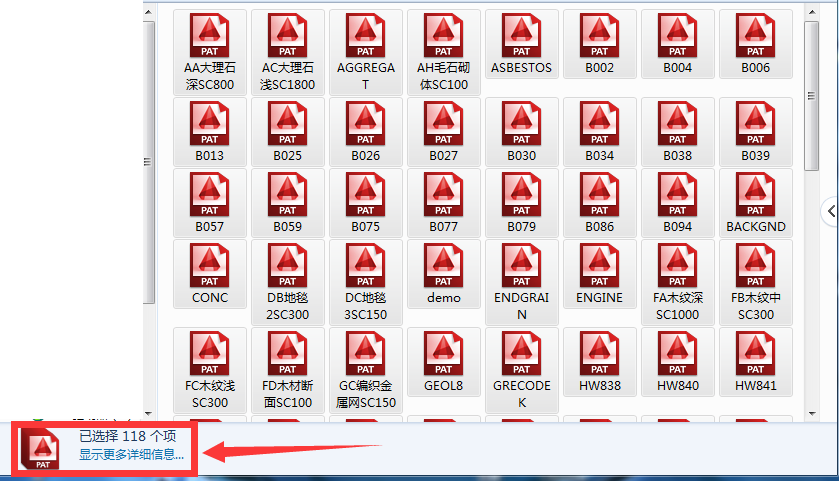This screenshot has width=839, height=481.
Task: Select the AC大理石浅SC1800 PAT file
Action: click(x=288, y=52)
